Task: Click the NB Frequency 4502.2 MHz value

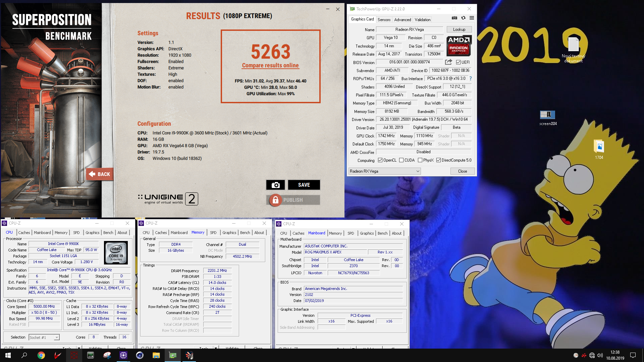Action: (243, 256)
